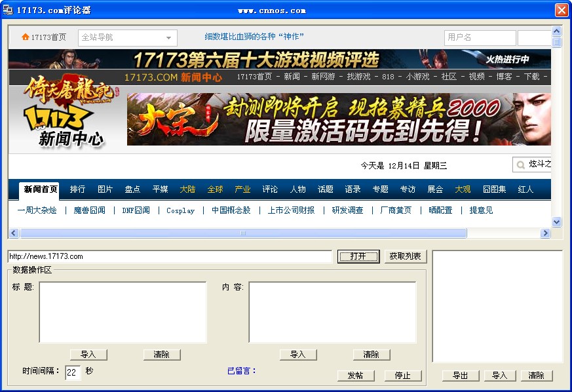Click the URL field containing http://news.17173.com
This screenshot has width=572, height=392.
(x=170, y=256)
